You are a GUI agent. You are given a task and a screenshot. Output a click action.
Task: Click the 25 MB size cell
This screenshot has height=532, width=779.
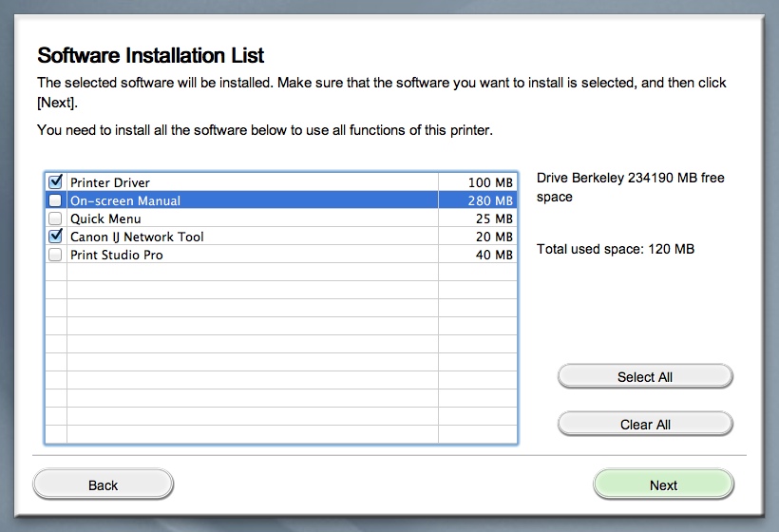pyautogui.click(x=494, y=218)
